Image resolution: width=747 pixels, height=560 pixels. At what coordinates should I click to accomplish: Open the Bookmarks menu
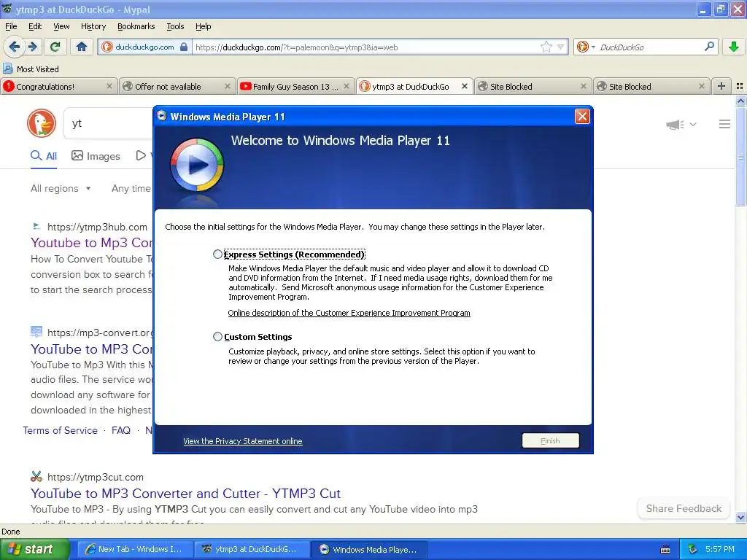136,26
